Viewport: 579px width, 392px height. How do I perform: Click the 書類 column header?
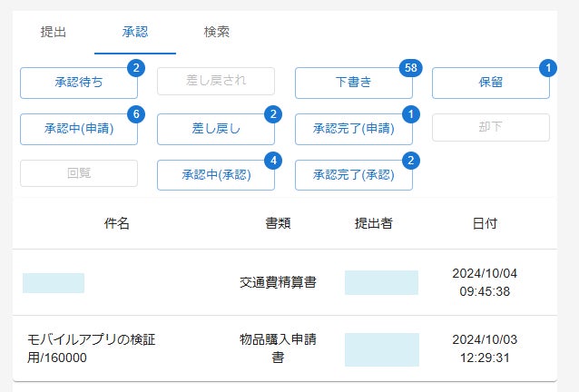coord(279,223)
